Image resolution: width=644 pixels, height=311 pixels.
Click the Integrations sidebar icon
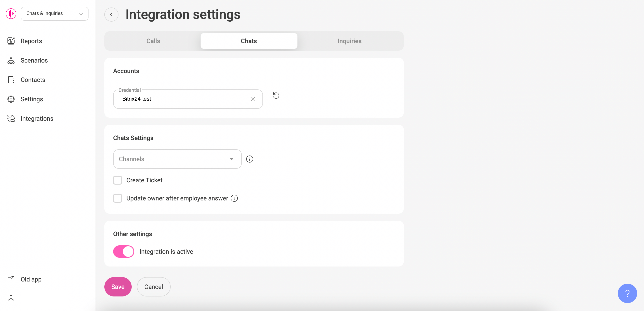[x=11, y=119]
